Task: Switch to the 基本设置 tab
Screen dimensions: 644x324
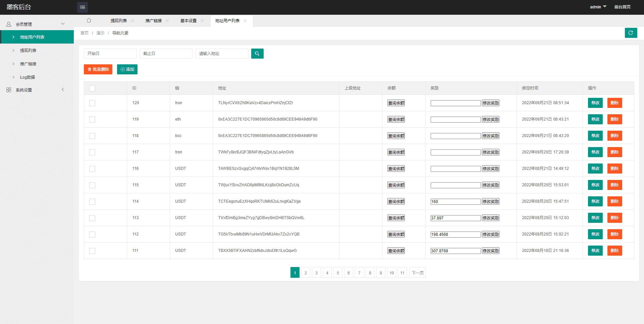Action: click(189, 21)
